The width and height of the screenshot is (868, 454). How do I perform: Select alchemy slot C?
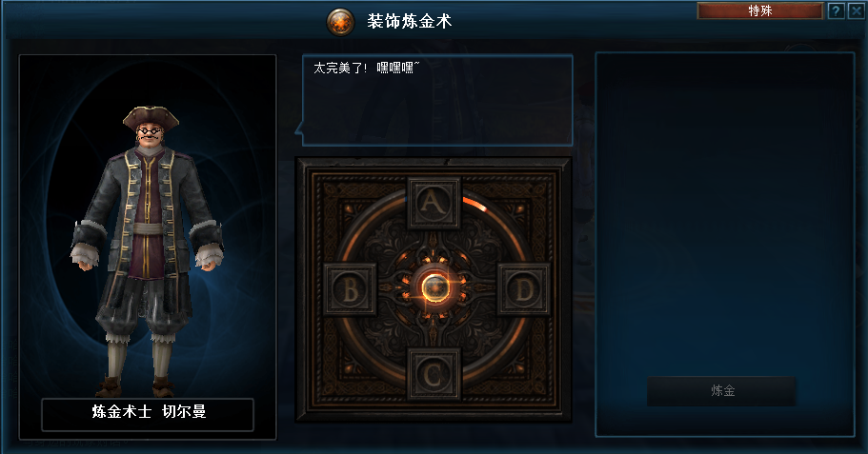(x=434, y=374)
